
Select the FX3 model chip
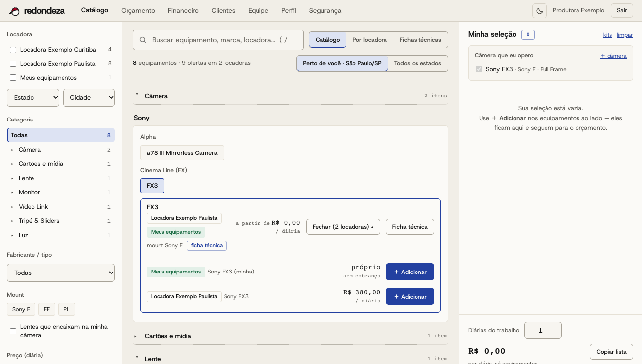(152, 186)
